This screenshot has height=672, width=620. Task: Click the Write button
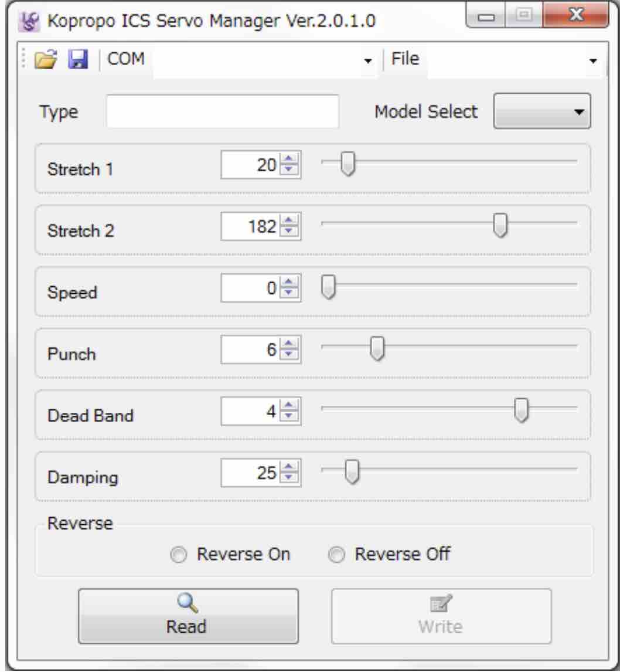coord(441,616)
